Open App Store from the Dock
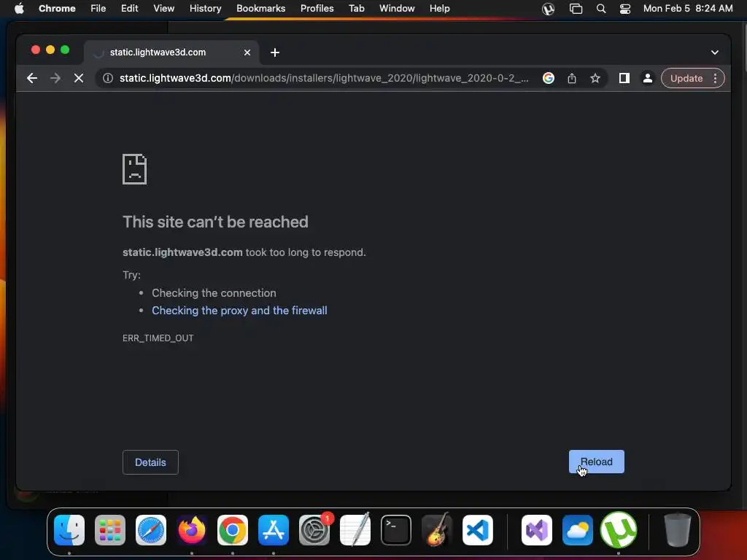 (x=274, y=530)
